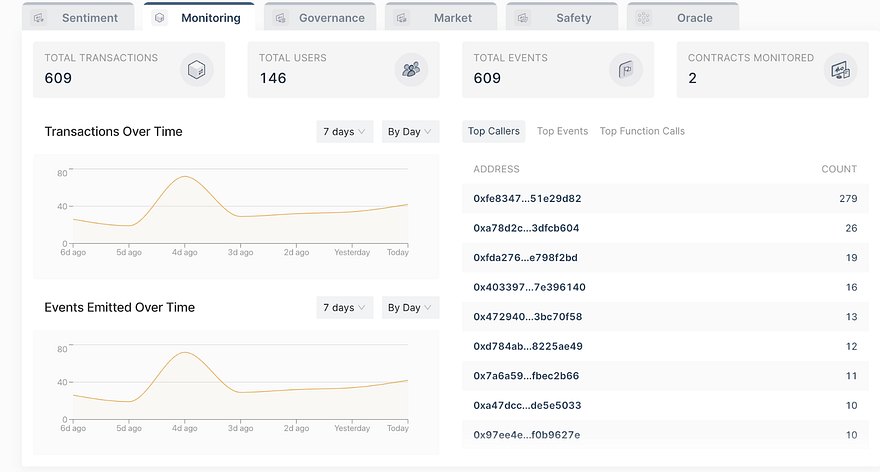This screenshot has width=880, height=472.
Task: Click the Oracle tab icon
Action: pyautogui.click(x=644, y=18)
